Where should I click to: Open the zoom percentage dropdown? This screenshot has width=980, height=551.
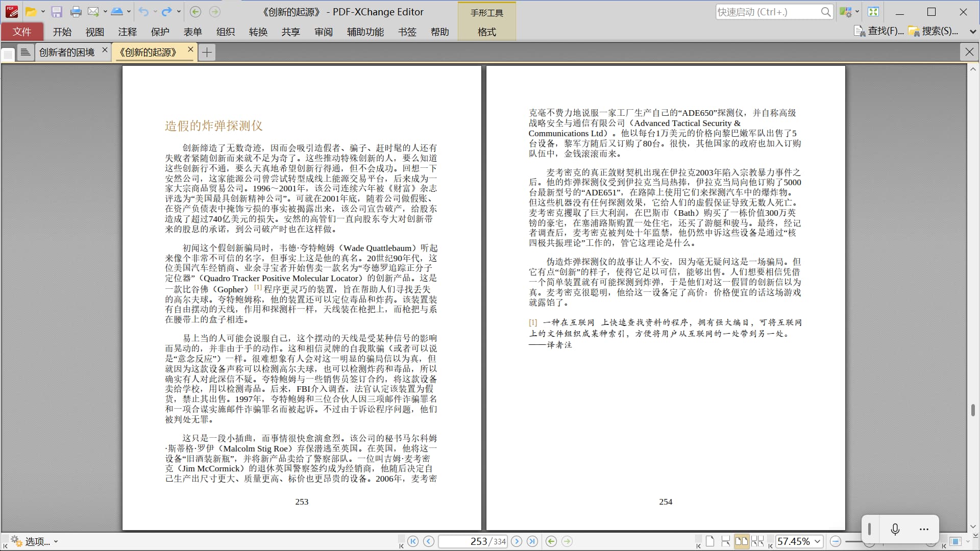coord(817,541)
